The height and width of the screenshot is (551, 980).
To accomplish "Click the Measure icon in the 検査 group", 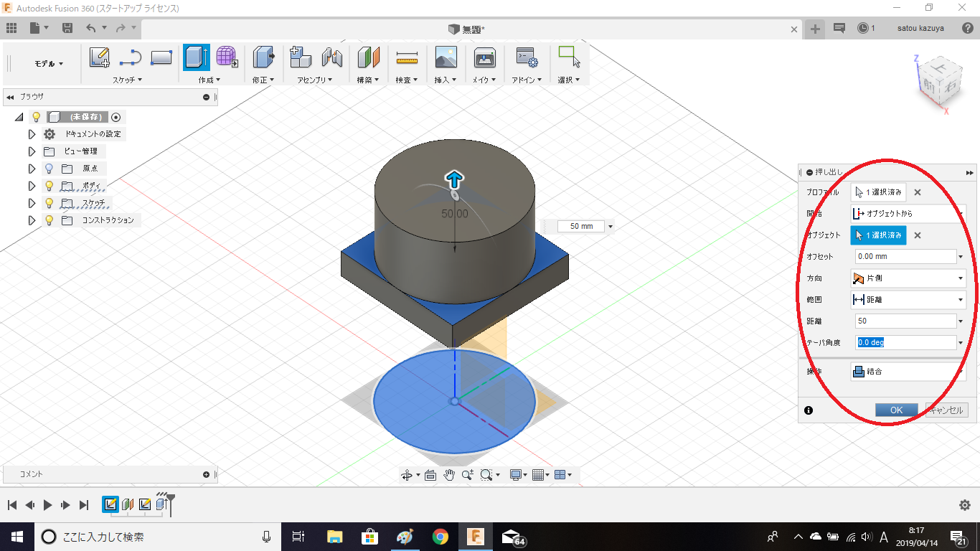I will click(407, 57).
